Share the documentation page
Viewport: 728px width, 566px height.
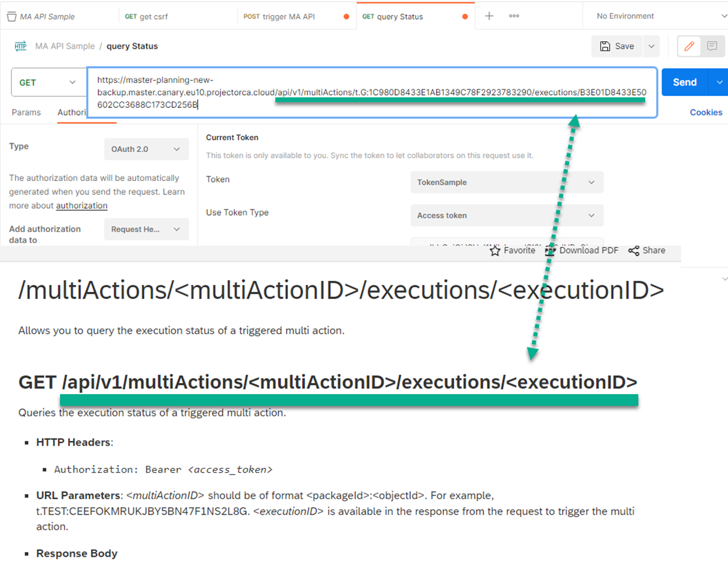(x=647, y=251)
